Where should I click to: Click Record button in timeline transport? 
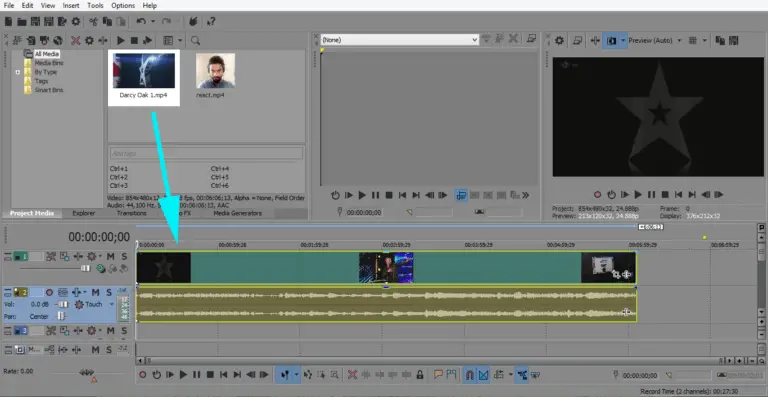(x=143, y=375)
